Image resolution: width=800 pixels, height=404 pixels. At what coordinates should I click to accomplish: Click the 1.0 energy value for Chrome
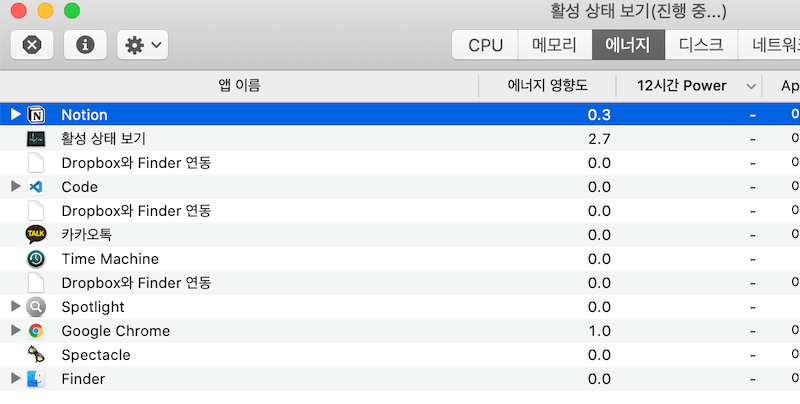coord(599,331)
